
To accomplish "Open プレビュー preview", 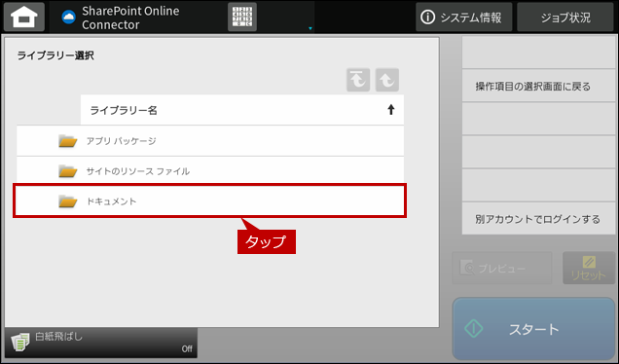I will point(502,268).
